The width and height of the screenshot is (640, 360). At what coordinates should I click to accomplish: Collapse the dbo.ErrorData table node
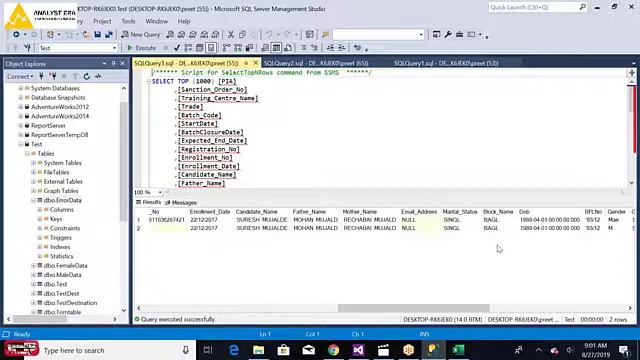click(33, 200)
